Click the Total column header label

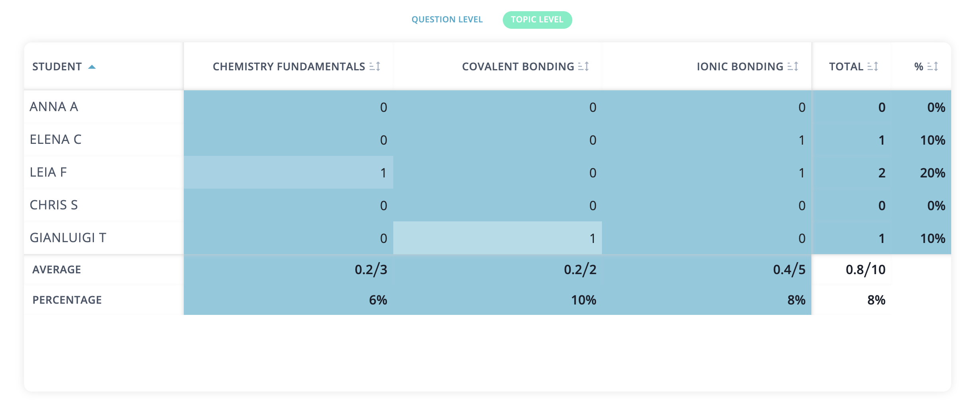click(846, 67)
